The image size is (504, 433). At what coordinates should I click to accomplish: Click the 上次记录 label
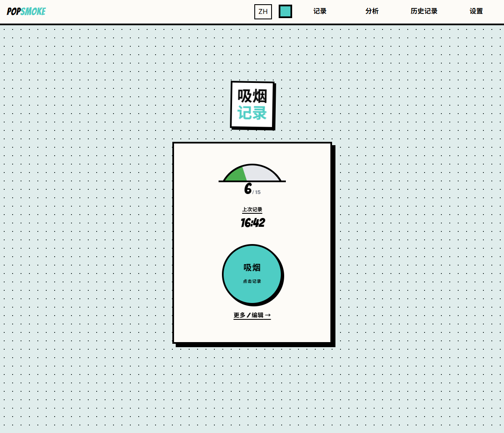(252, 210)
